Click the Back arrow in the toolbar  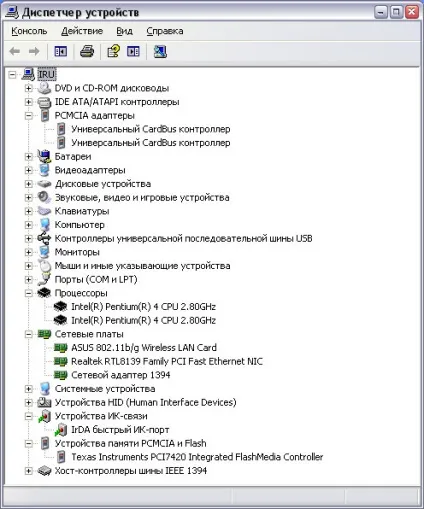point(15,51)
